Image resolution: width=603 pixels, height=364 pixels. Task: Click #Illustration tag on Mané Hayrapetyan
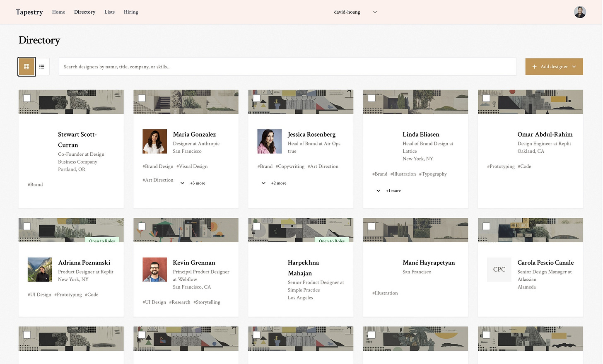(385, 293)
